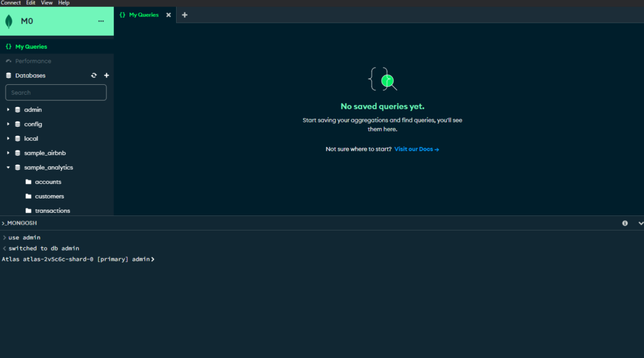Open the Edit menu

31,3
